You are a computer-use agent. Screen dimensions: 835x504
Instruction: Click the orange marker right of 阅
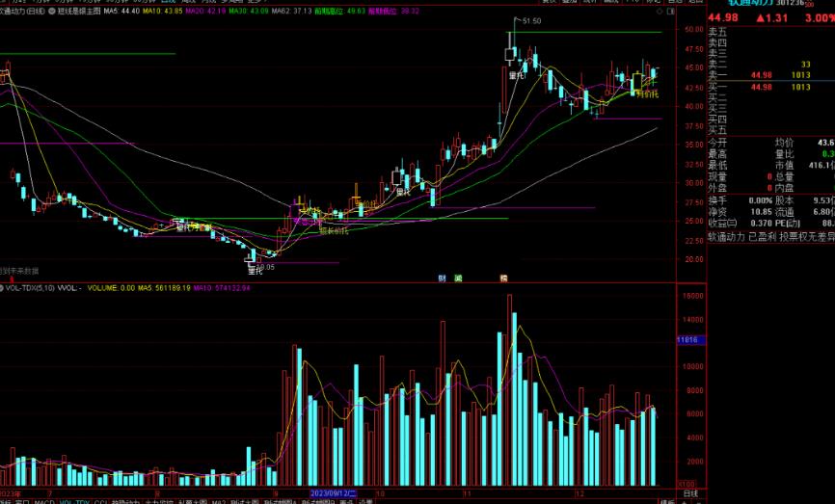point(503,279)
